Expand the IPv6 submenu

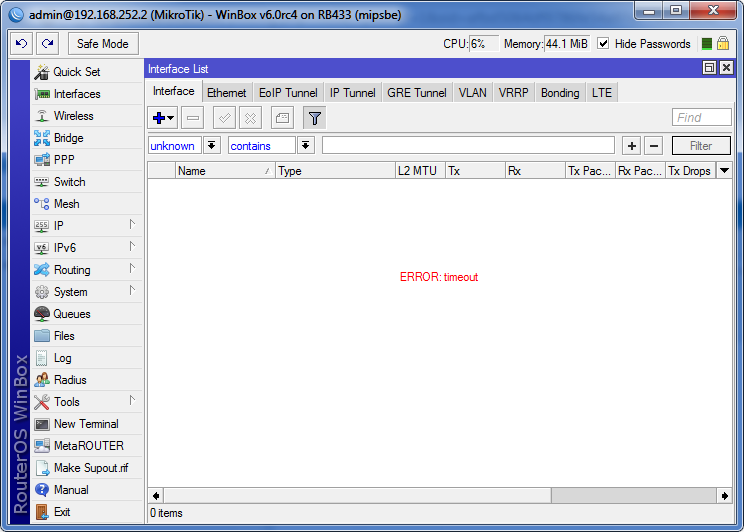pyautogui.click(x=87, y=248)
